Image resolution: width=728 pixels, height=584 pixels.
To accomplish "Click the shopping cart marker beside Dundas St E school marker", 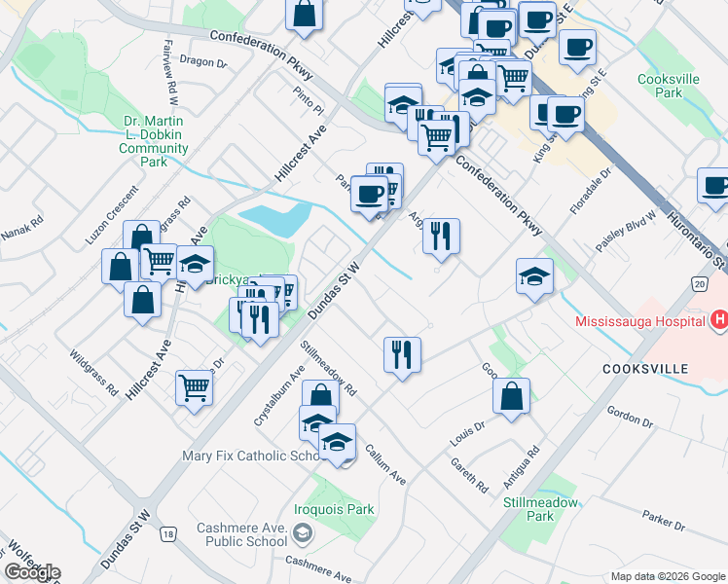I will point(513,79).
